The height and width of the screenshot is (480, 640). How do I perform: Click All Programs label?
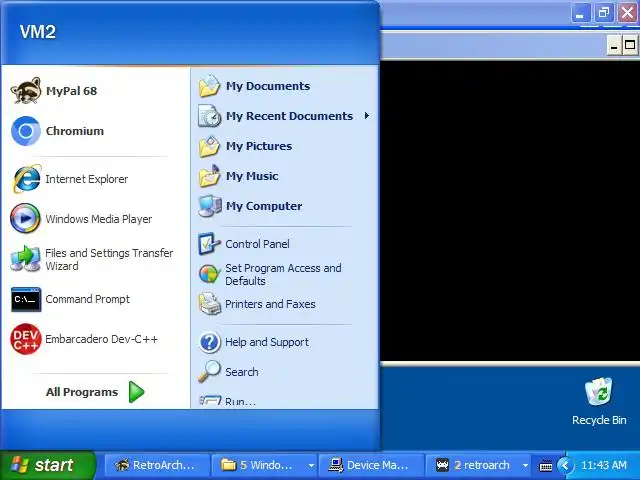click(82, 392)
